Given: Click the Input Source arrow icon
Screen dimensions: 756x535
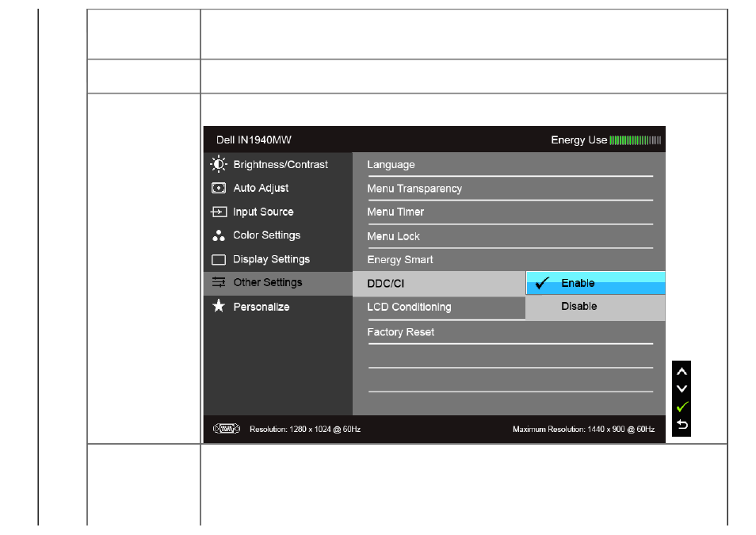Looking at the screenshot, I should [219, 212].
